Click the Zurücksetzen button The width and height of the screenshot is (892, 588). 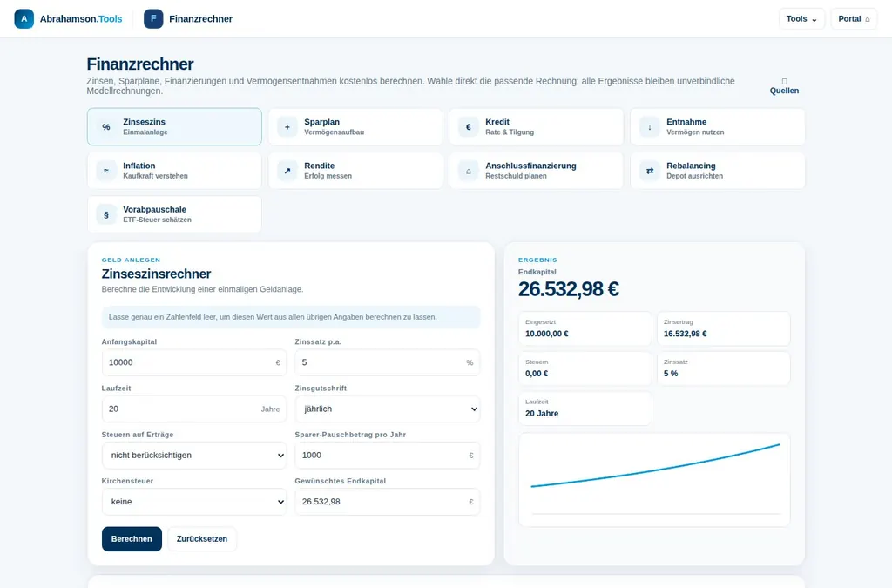(202, 539)
